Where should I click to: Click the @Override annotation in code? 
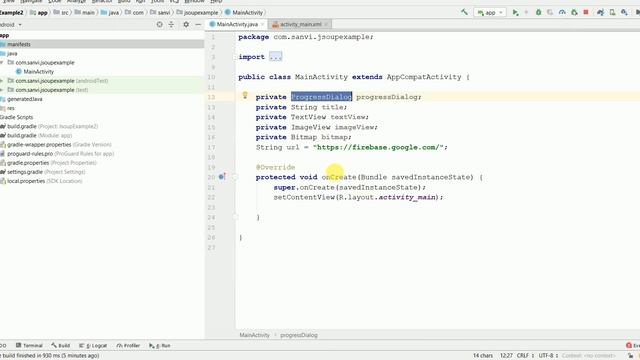(x=276, y=167)
